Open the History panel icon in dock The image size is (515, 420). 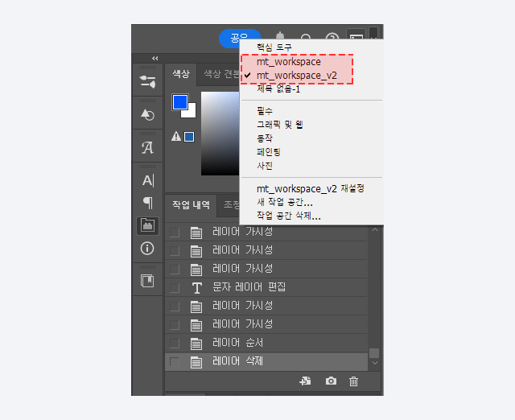147,114
